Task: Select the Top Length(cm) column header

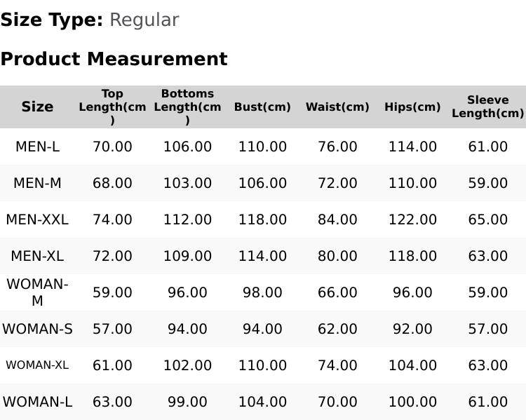Action: pyautogui.click(x=112, y=107)
